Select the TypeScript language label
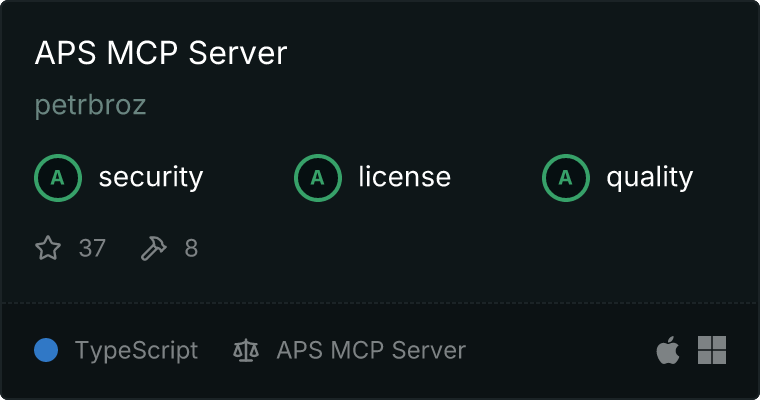This screenshot has width=760, height=400. click(136, 351)
